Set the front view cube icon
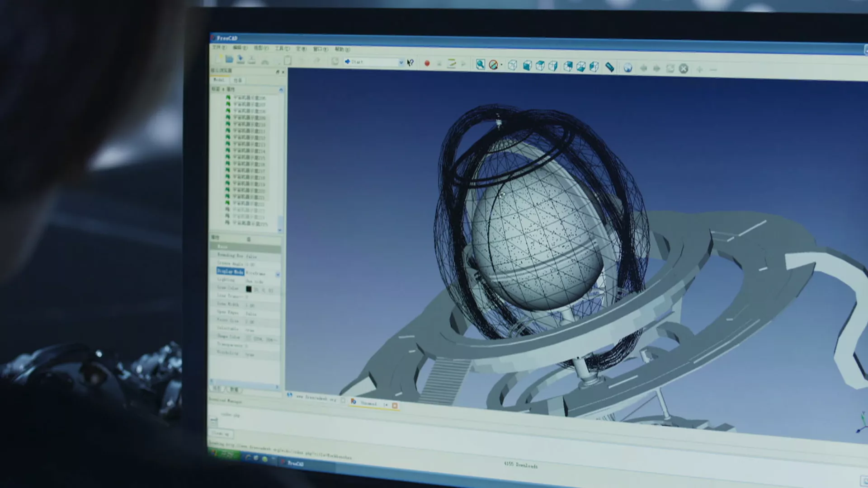Screen dimensions: 868x488 527,66
